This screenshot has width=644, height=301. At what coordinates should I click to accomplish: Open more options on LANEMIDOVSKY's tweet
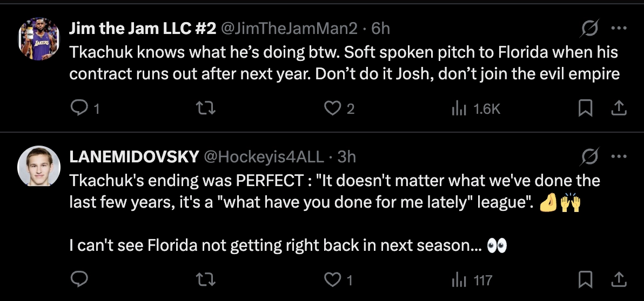pos(618,156)
